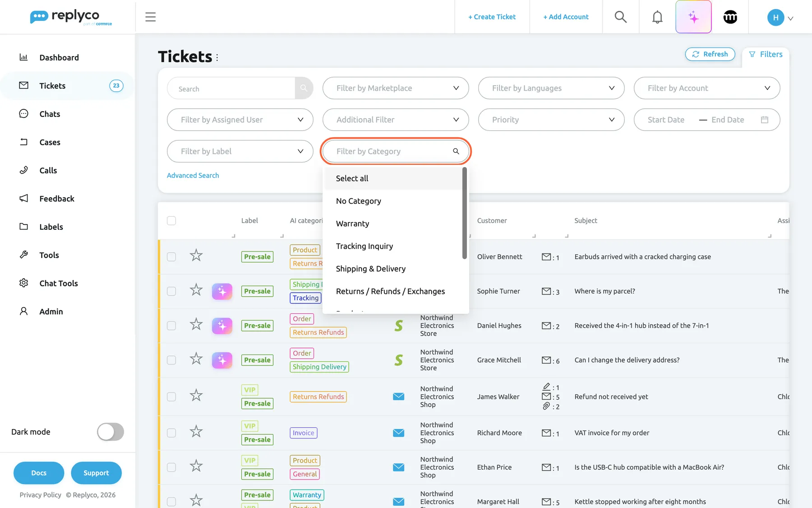Screen dimensions: 812x508
Task: Select Shipping & Delivery category option
Action: click(392, 269)
